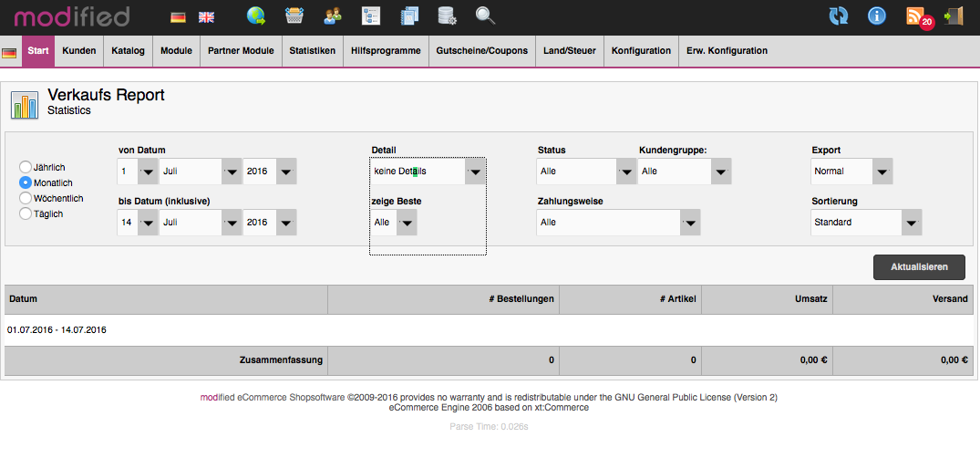Open the Gutscheine/Coupons menu
This screenshot has width=980, height=458.
(481, 51)
